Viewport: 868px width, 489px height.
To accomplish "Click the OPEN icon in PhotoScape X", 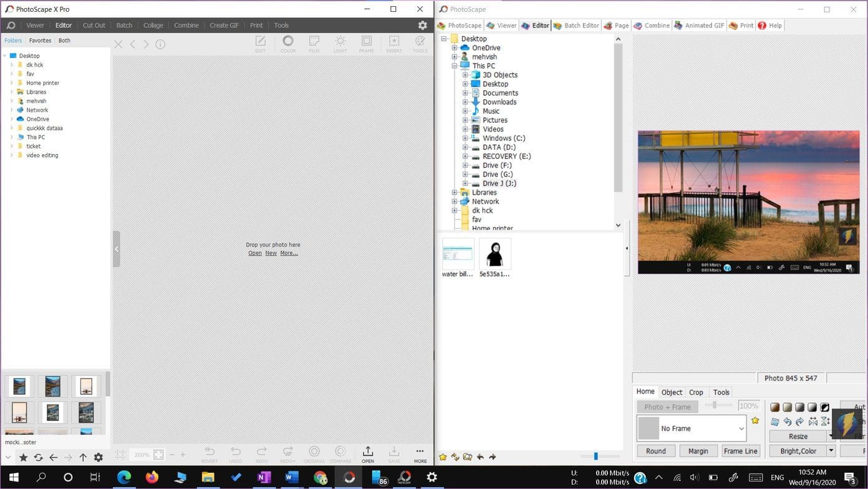I will point(368,454).
